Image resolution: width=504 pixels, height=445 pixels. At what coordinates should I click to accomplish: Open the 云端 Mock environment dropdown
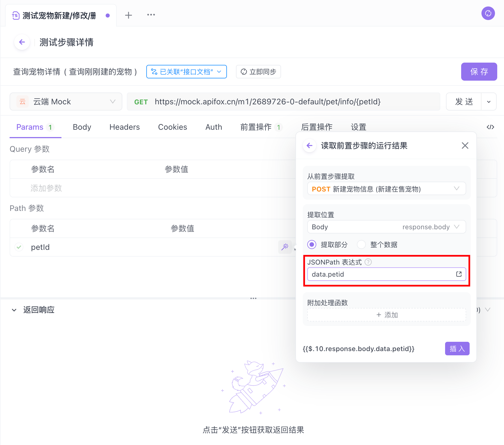(66, 102)
